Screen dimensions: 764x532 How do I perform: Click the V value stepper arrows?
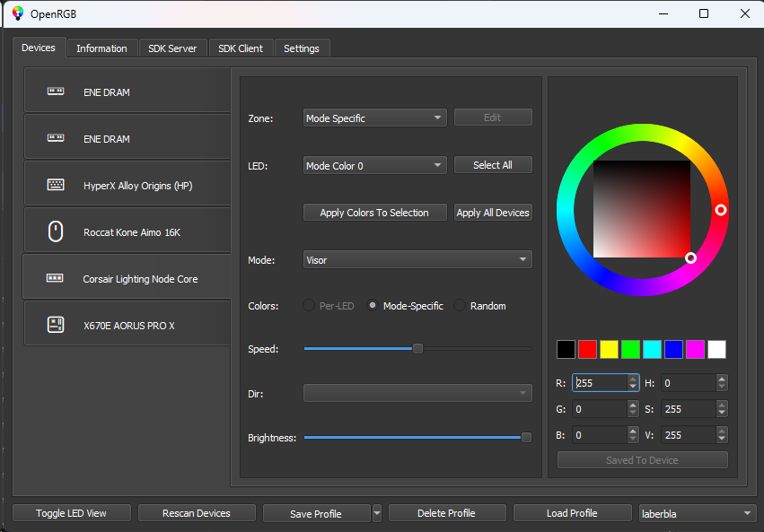click(722, 435)
